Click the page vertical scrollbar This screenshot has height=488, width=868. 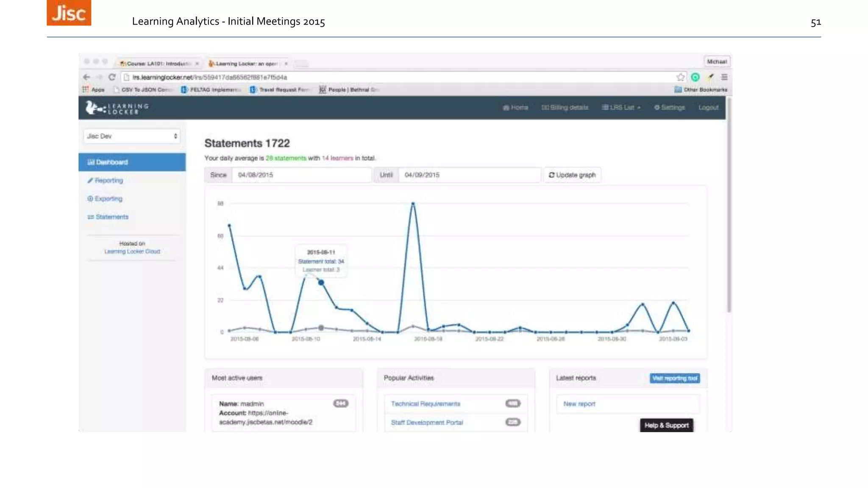coord(729,205)
